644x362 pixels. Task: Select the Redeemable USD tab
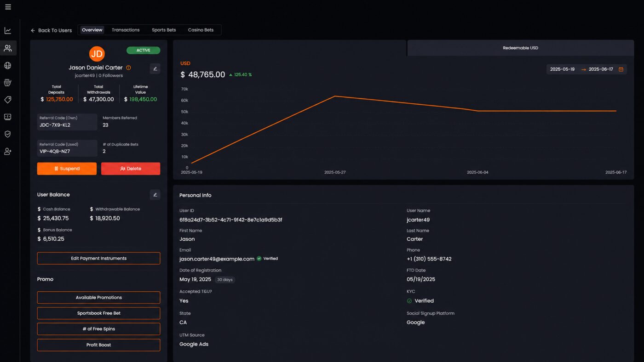tap(520, 48)
